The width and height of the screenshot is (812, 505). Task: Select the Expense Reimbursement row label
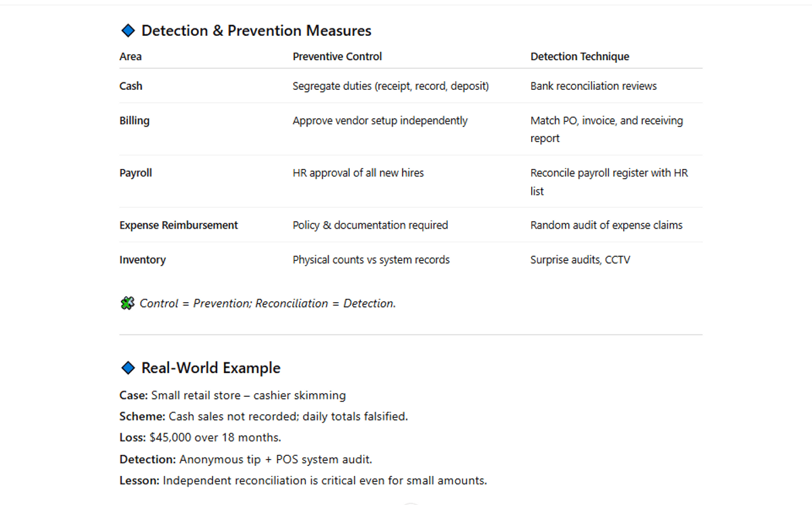point(179,225)
